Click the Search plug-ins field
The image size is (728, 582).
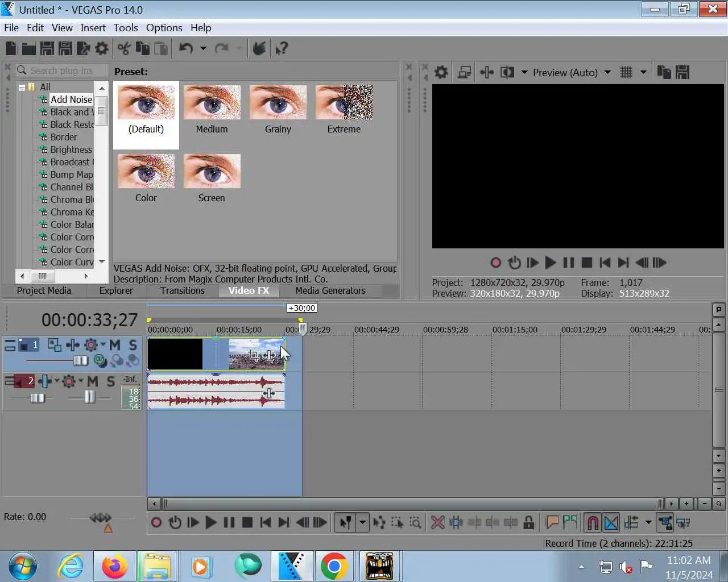click(x=61, y=70)
